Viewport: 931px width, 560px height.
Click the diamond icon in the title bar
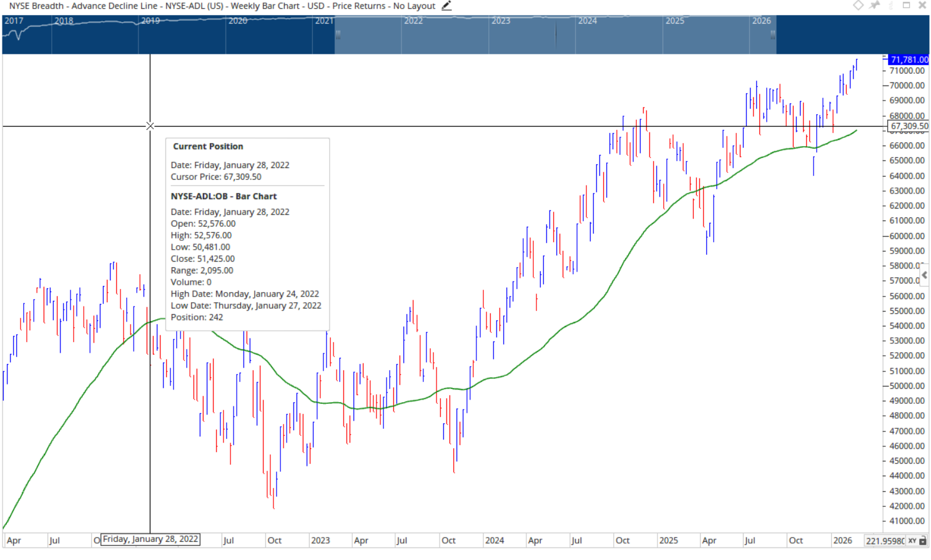pyautogui.click(x=858, y=6)
